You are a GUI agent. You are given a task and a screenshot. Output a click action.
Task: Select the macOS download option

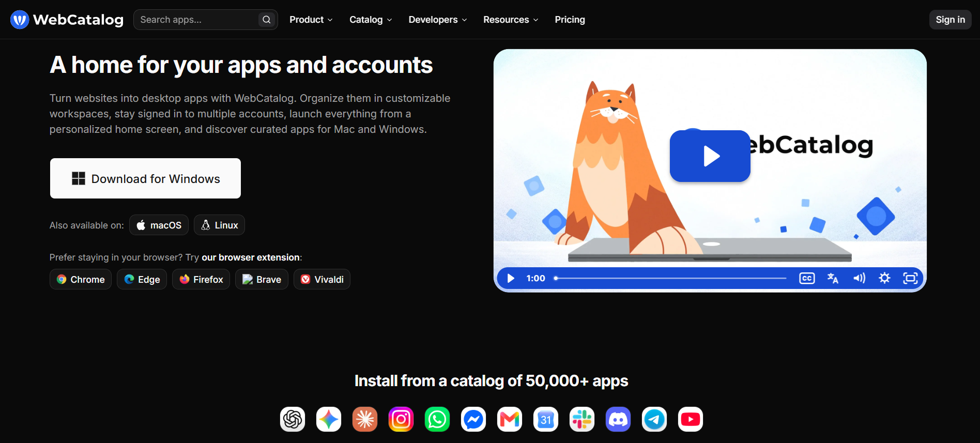tap(159, 225)
